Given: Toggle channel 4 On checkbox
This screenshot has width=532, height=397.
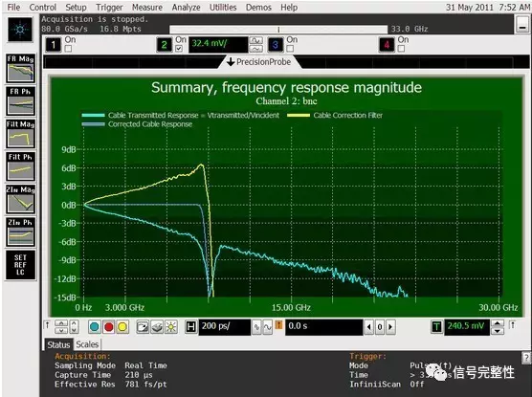Looking at the screenshot, I should (401, 49).
